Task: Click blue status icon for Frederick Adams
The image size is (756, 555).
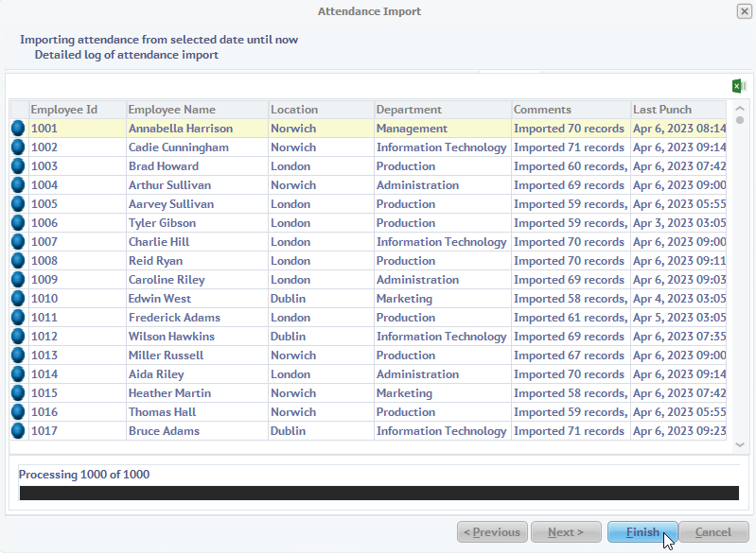Action: (18, 318)
